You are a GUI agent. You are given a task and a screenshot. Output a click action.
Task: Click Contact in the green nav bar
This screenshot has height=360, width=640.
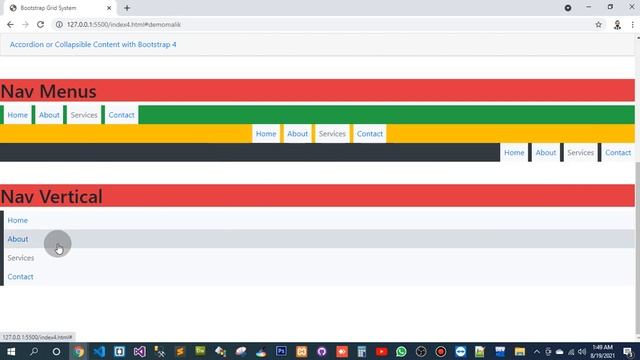tap(121, 115)
